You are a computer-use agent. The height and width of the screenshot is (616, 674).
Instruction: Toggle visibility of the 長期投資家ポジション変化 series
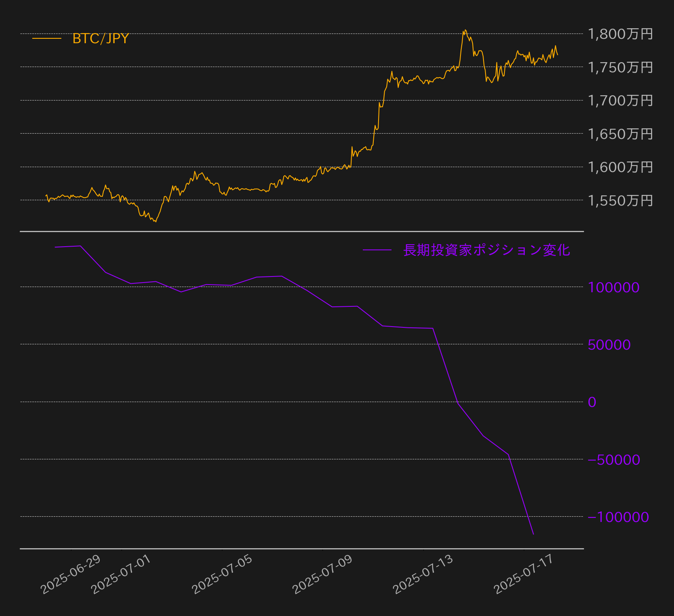click(486, 249)
